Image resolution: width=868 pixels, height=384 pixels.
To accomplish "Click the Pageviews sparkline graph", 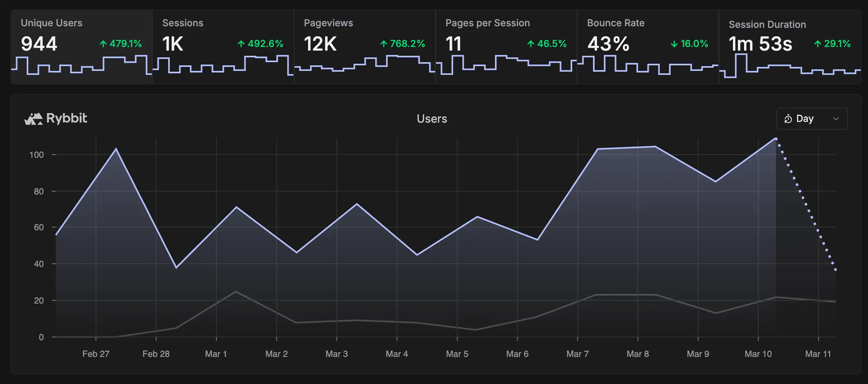I will coord(364,65).
